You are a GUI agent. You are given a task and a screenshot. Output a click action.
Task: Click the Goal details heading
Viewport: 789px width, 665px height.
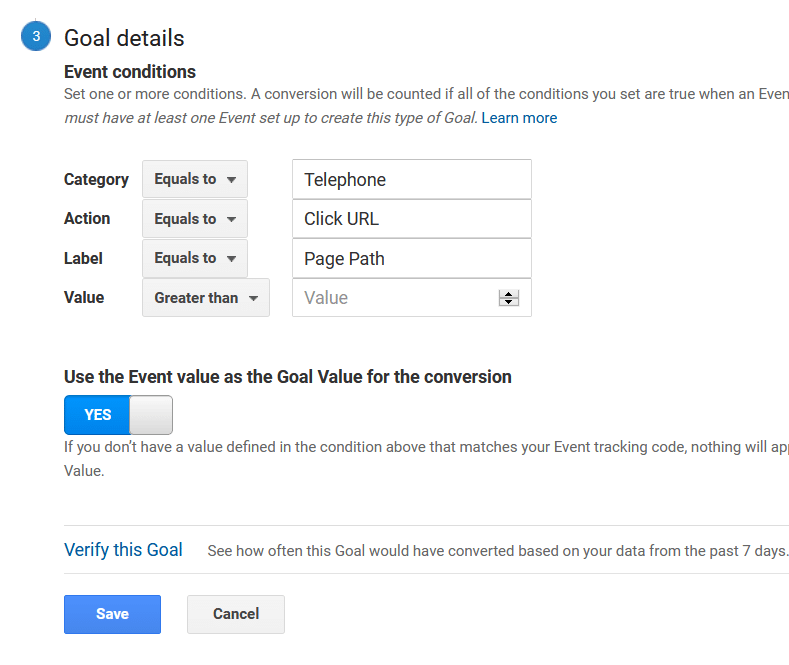point(124,38)
